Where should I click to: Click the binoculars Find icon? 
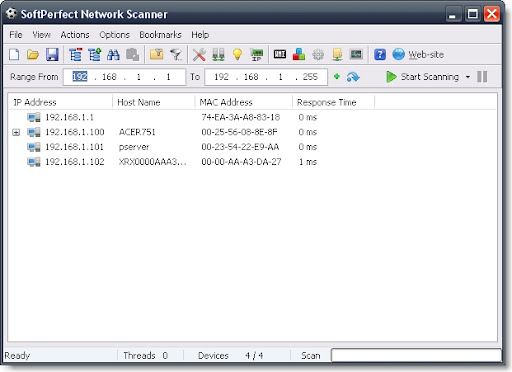(x=113, y=54)
